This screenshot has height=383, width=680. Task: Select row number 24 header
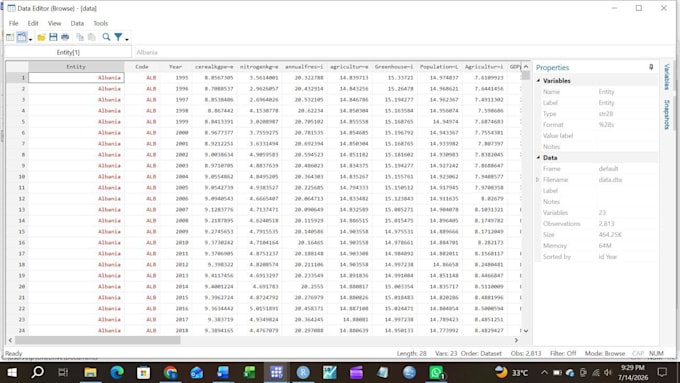[17, 330]
